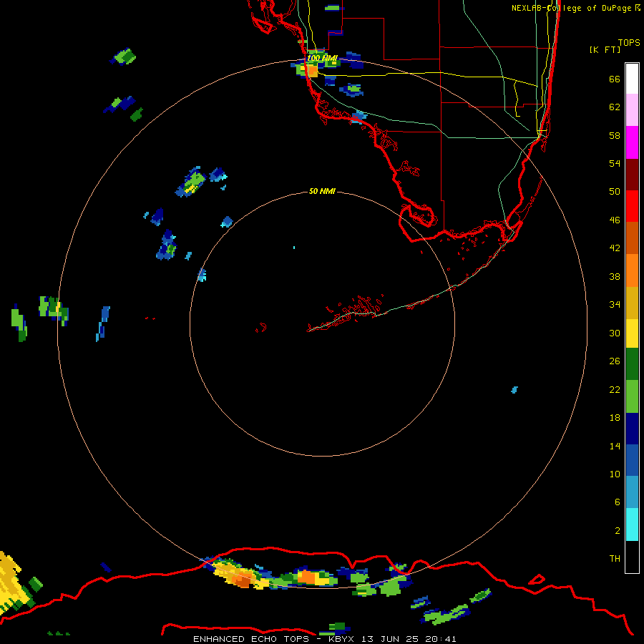
Task: Click the white swatch in the tops legend
Action: tap(632, 79)
